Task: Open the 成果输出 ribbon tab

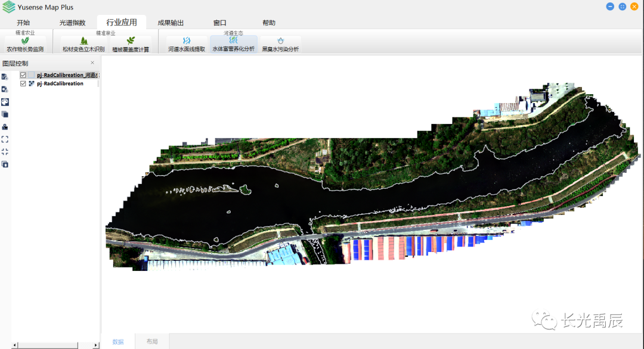Action: [x=171, y=23]
